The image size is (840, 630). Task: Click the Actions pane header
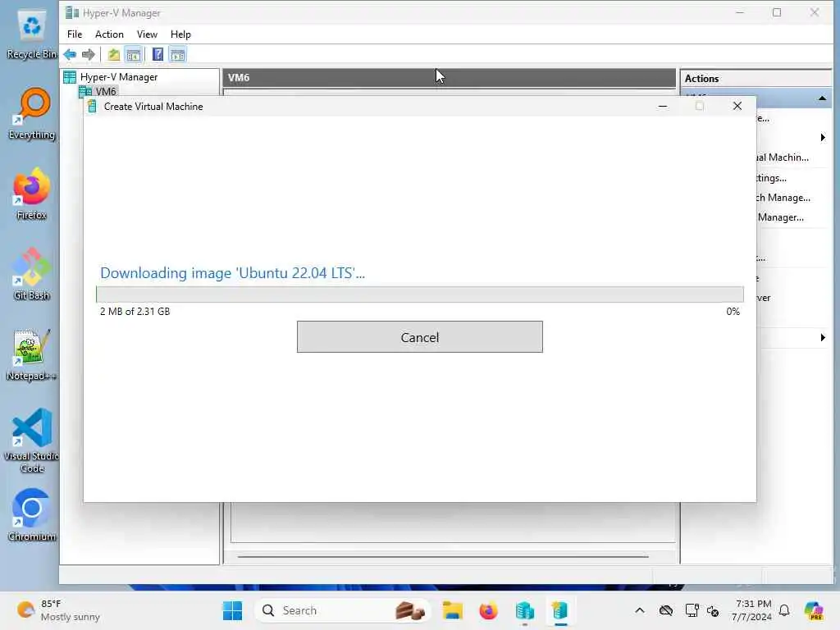756,78
